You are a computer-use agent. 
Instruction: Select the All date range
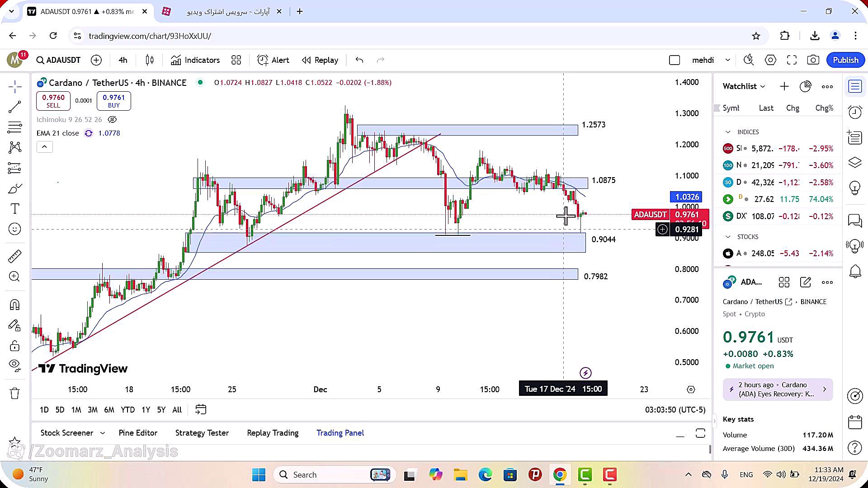[x=177, y=410]
